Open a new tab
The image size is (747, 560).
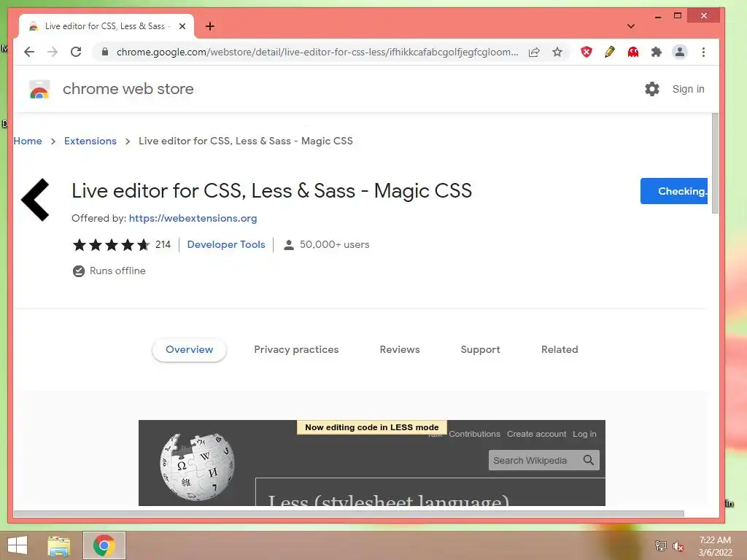(210, 26)
